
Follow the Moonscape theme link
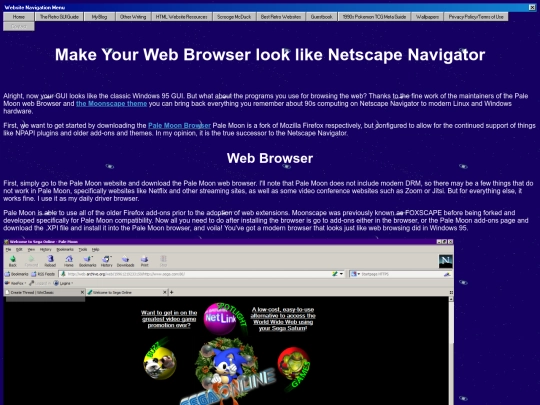[112, 103]
